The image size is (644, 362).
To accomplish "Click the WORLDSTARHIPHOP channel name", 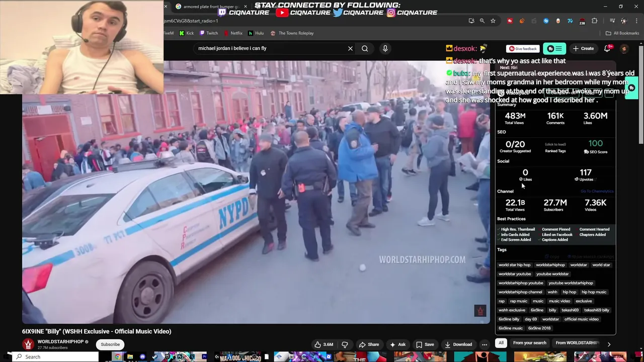I will point(60,341).
